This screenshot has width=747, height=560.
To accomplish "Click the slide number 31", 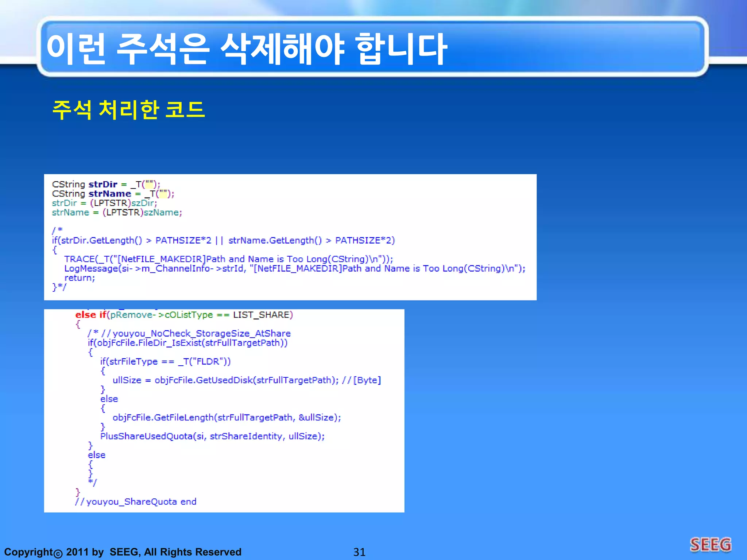I will point(359,552).
